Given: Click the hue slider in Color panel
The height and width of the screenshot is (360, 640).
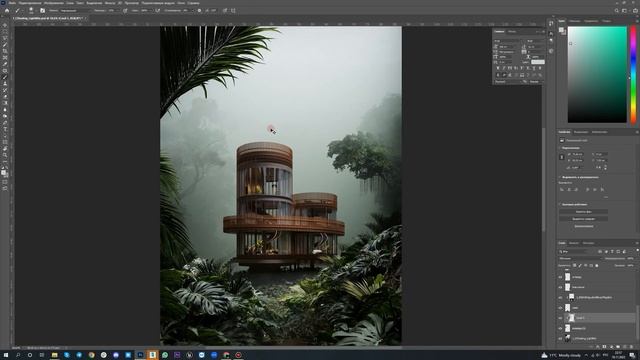Looking at the screenshot, I should [633, 75].
